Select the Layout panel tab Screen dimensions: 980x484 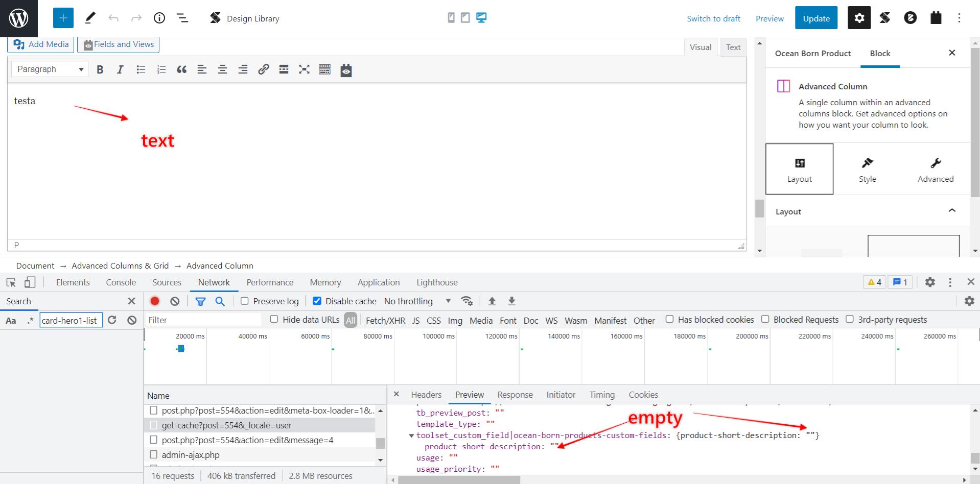point(800,169)
